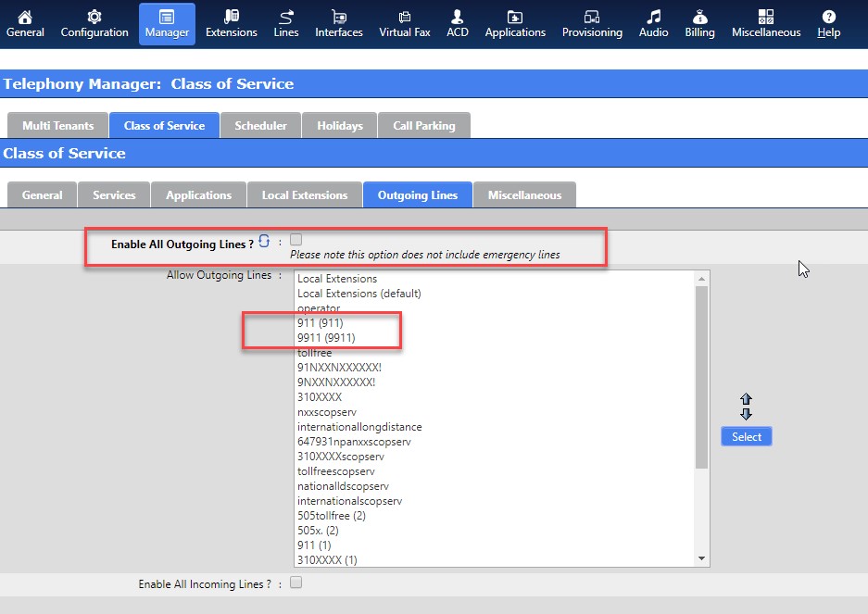
Task: Open the Virtual Fax menu
Action: pos(405,24)
